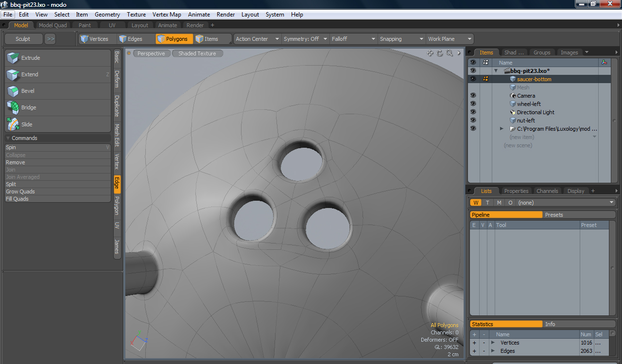Toggle the O filter button in Lists
This screenshot has height=364, width=622.
click(x=510, y=203)
